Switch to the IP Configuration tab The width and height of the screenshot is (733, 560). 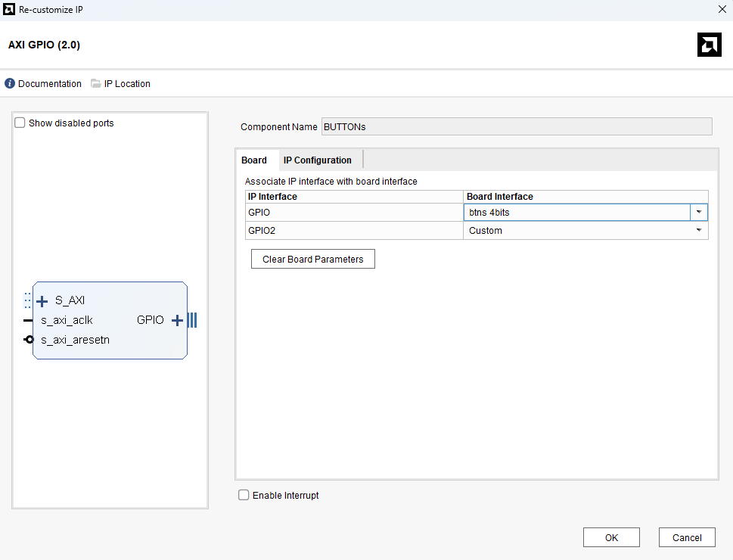[317, 160]
